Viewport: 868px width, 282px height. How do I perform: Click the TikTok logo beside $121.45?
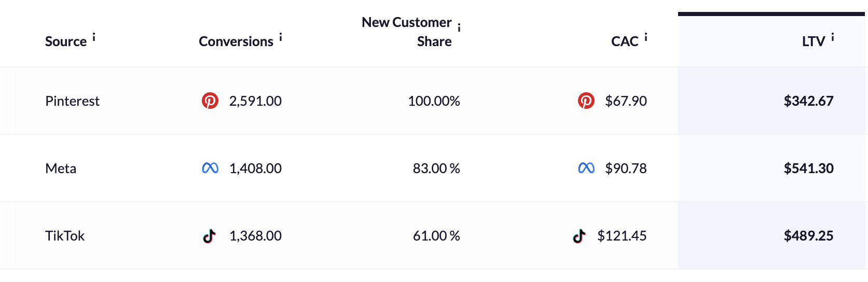[x=579, y=236]
